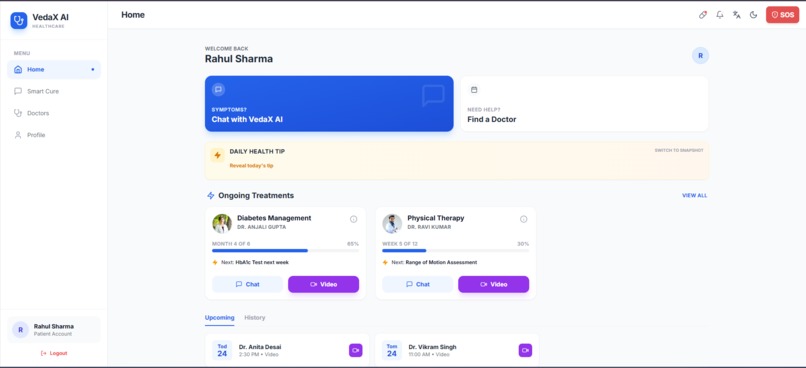The height and width of the screenshot is (368, 806).
Task: Click 'DR. ANJALI GUPTA' doctor name
Action: [262, 227]
